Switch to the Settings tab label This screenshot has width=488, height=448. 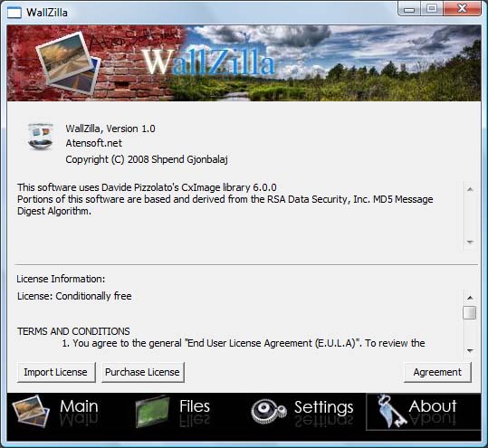pyautogui.click(x=324, y=407)
